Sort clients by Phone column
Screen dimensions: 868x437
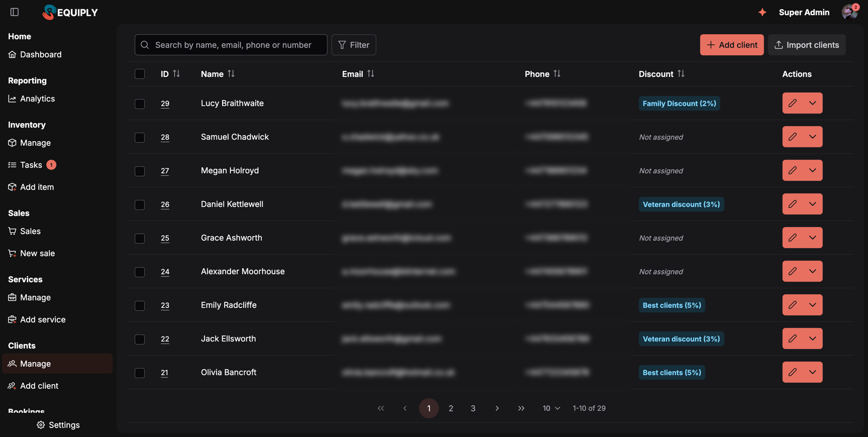click(x=557, y=74)
